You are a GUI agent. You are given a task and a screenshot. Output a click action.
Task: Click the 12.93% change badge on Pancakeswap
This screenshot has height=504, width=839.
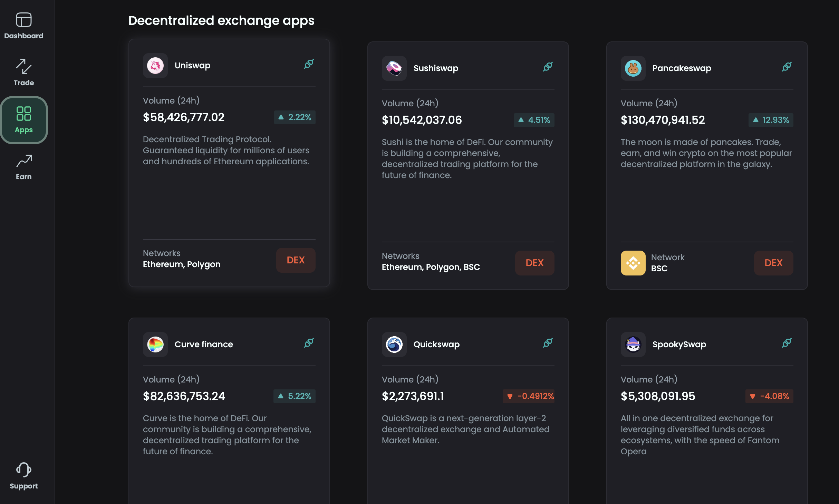click(771, 120)
